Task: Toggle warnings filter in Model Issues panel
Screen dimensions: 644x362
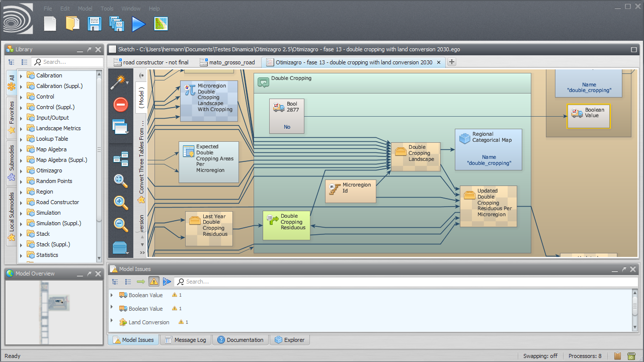Action: pos(154,282)
